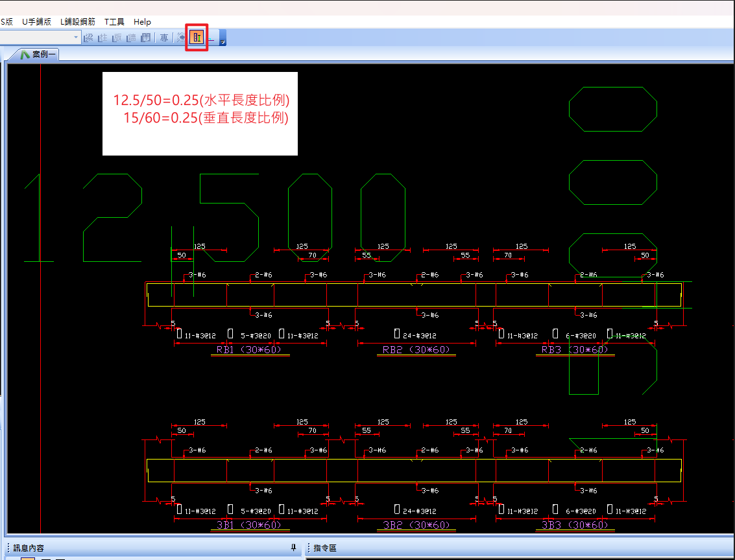The width and height of the screenshot is (735, 560).
Task: Open the S版 menu
Action: click(x=6, y=22)
